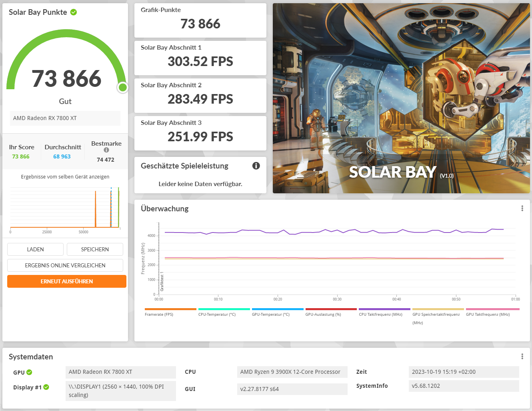Click the purple CPU frequency line in chart

(x=334, y=231)
